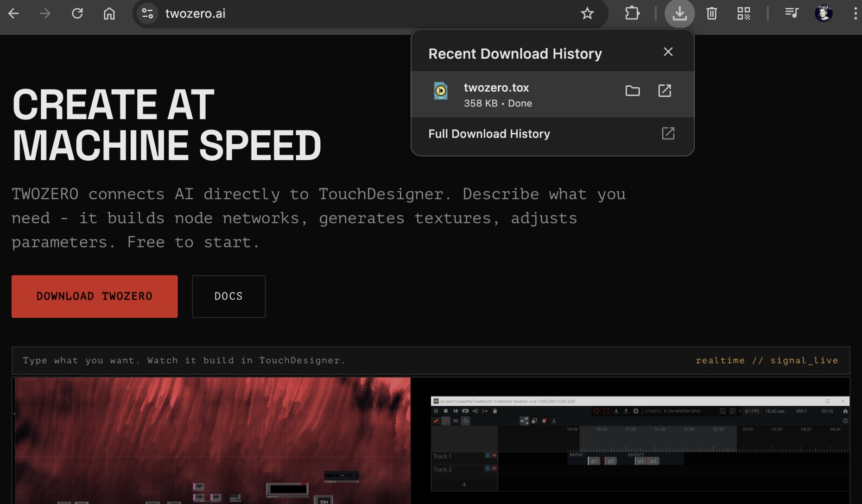
Task: Start recording with the red record icon
Action: pos(597,411)
